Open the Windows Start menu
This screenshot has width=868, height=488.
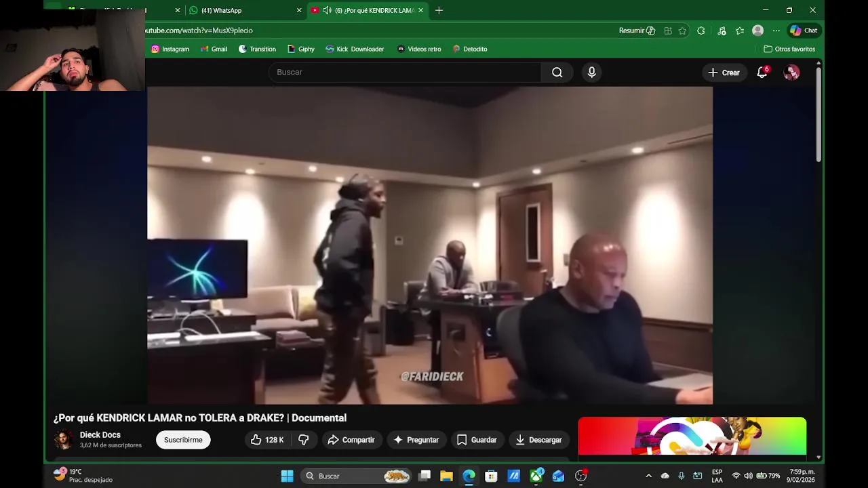(287, 476)
